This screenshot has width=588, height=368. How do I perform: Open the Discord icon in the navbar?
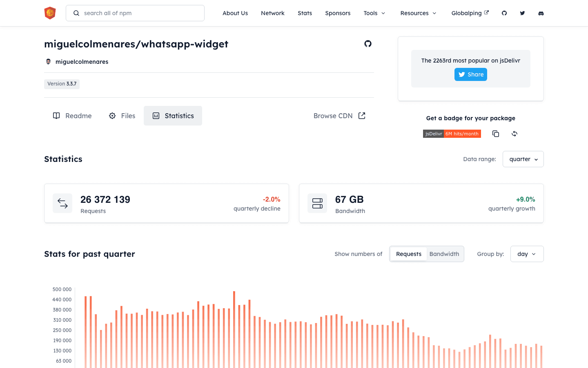[x=541, y=13]
